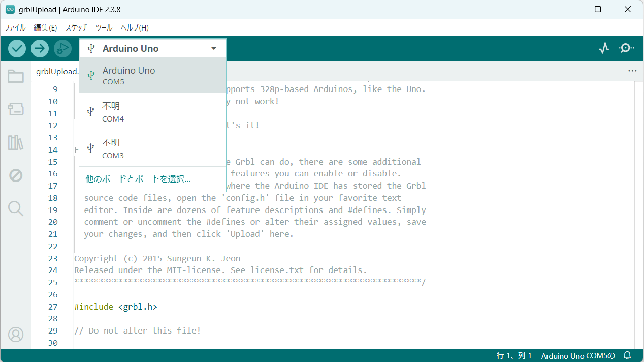Click the Verify sketch checkmark button
Screen dimensions: 644x362
[x=17, y=48]
